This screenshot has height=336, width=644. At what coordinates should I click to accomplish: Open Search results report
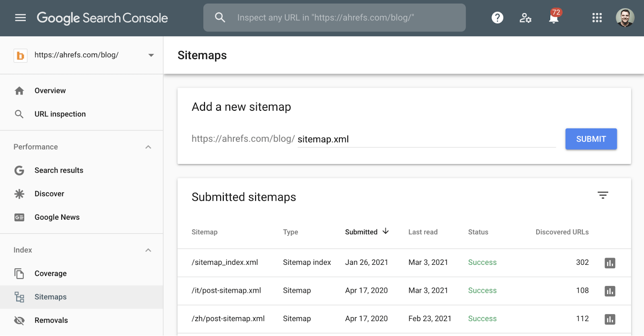[59, 171]
